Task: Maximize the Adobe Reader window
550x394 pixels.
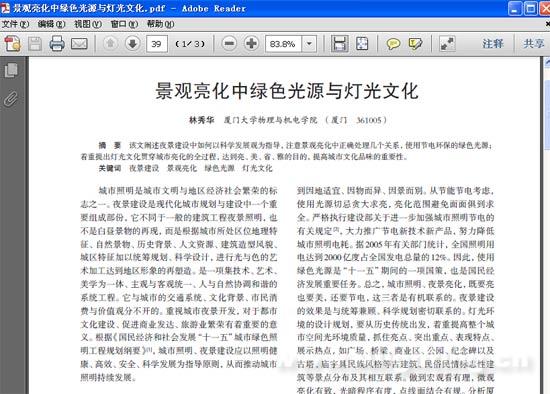Action: tap(531, 8)
